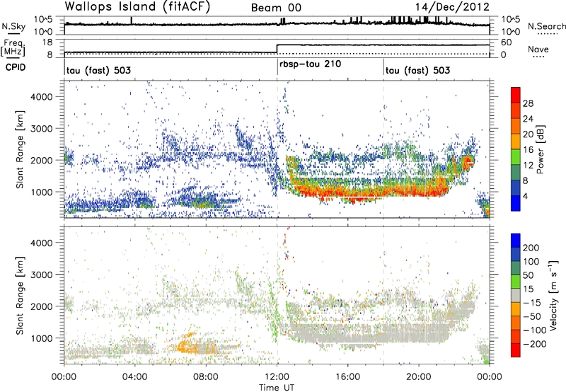Click the 'Nave' legend label
Screen dimensions: 566x392
click(x=538, y=49)
